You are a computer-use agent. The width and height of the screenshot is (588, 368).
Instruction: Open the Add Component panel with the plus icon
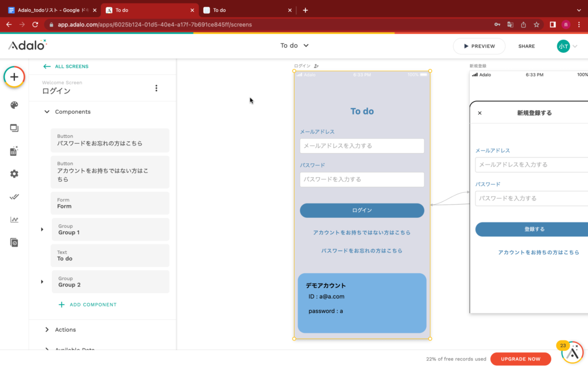tap(14, 76)
